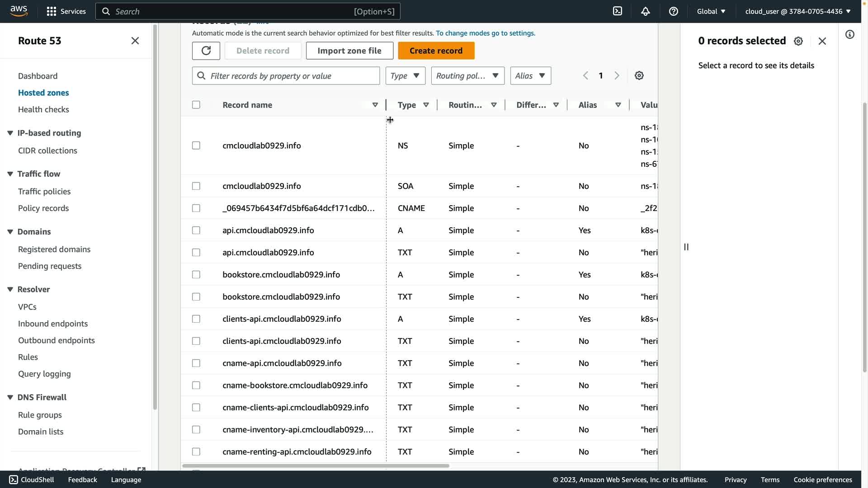Close the Route 53 navigation sidebar
The width and height of the screenshot is (868, 488).
(135, 41)
